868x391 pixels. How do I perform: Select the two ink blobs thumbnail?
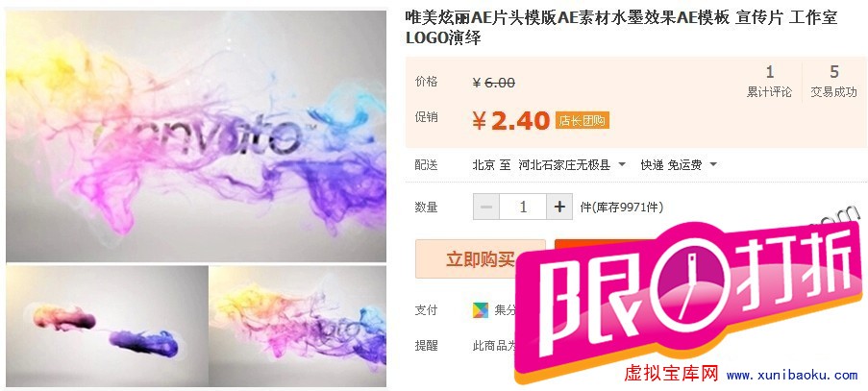point(108,327)
